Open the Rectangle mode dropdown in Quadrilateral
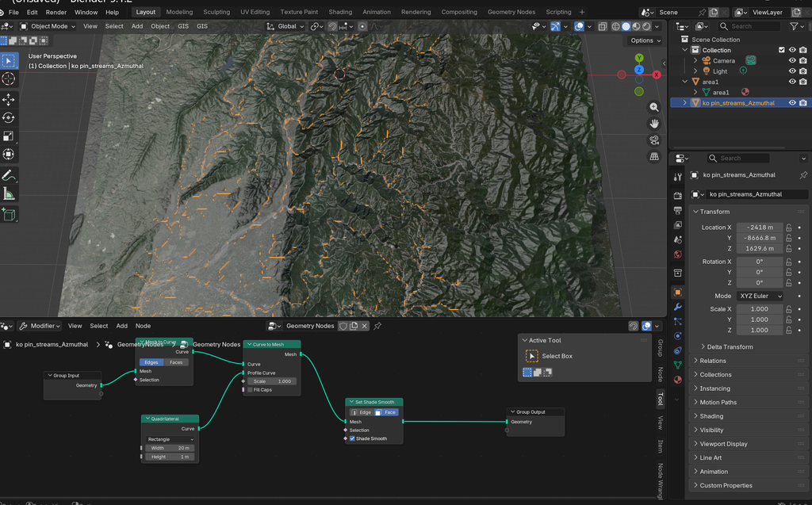This screenshot has height=505, width=812. coord(170,439)
